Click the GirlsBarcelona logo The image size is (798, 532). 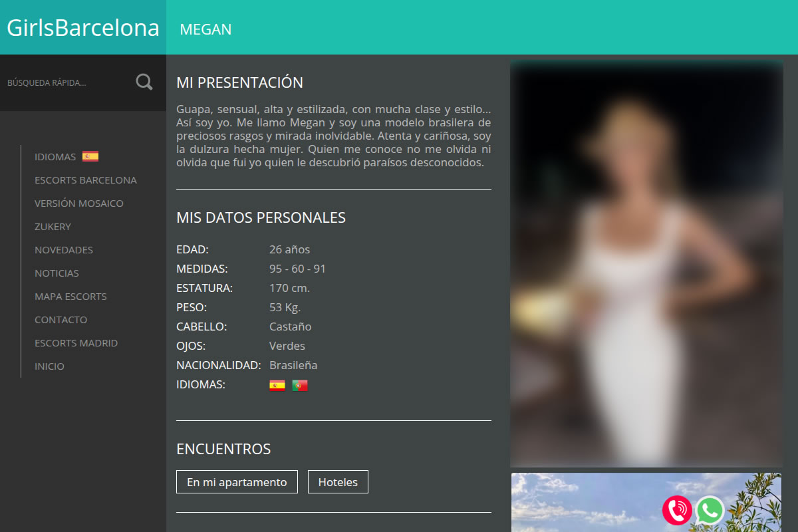pos(82,27)
